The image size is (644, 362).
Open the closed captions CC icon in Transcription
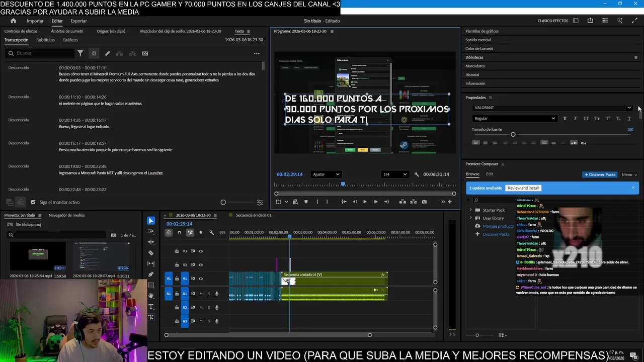point(145,53)
